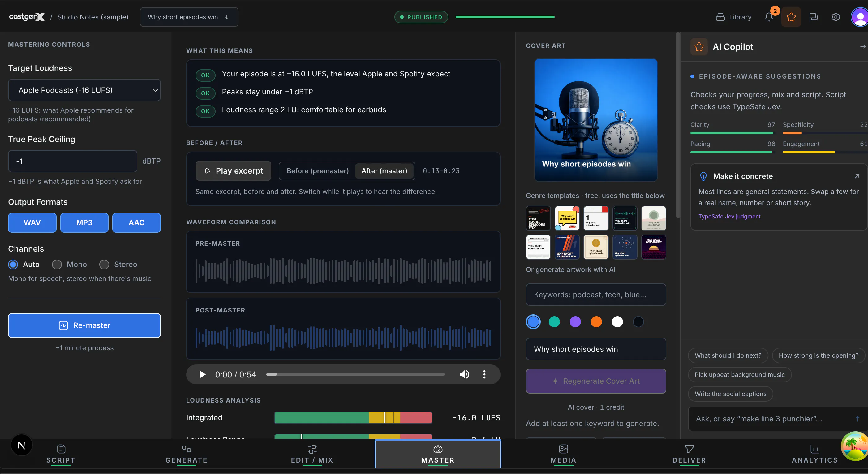868x474 pixels.
Task: Switch to Before (premaster) playback
Action: point(317,171)
